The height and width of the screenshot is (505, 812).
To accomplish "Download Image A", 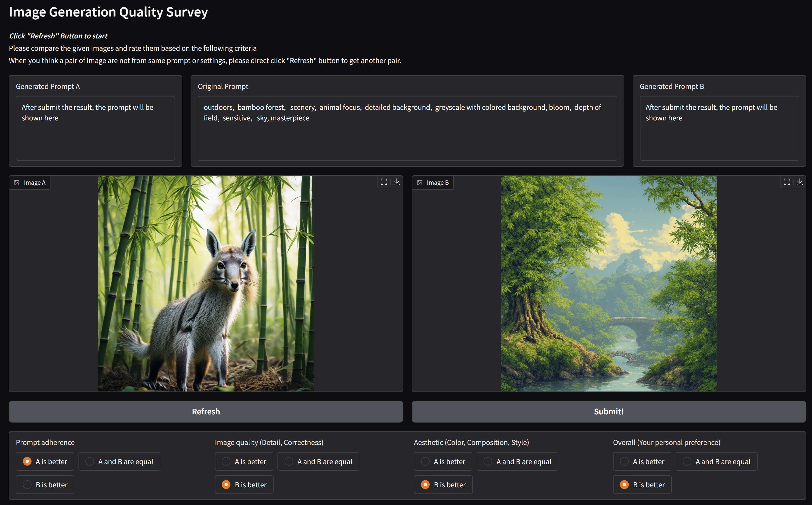I will tap(397, 182).
